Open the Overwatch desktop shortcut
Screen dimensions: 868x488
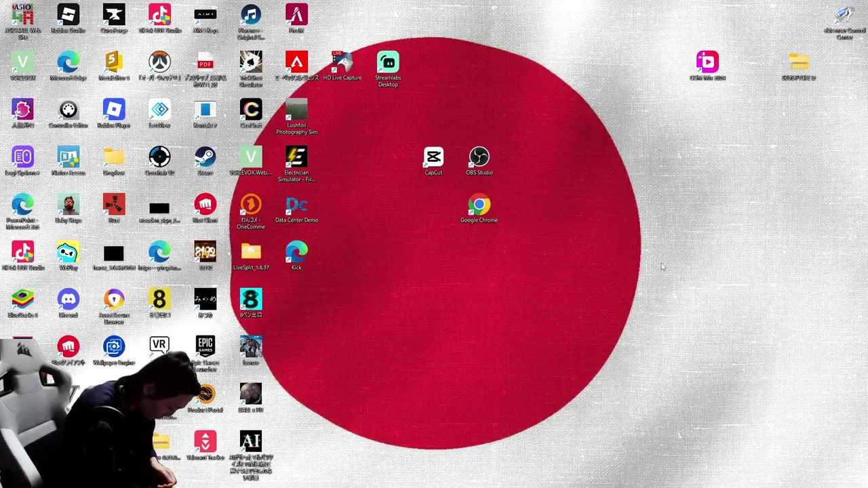point(159,62)
